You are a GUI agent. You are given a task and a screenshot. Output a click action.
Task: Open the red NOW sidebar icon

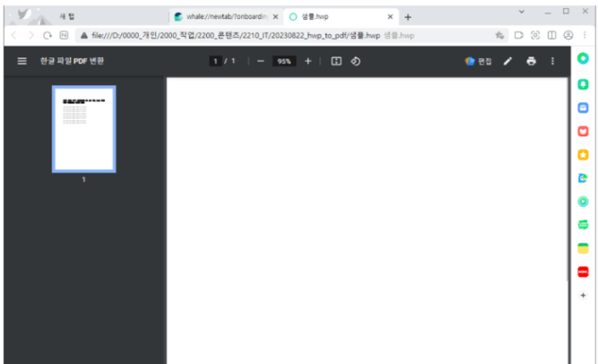(x=583, y=272)
